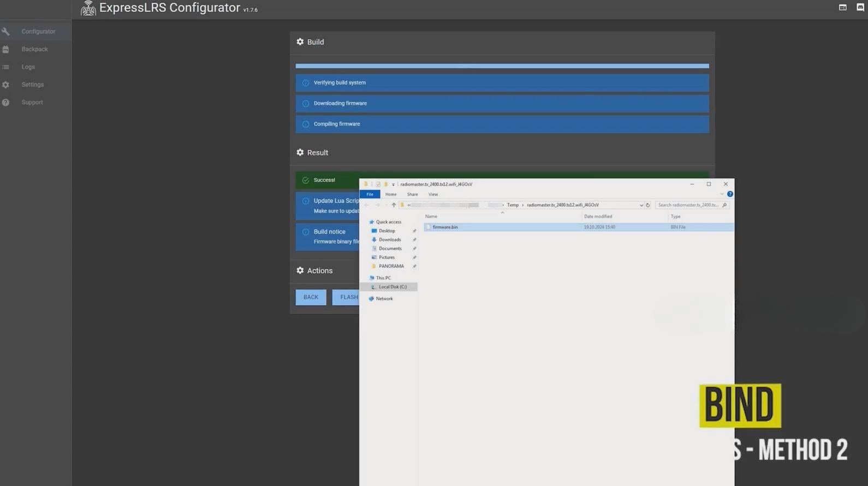Image resolution: width=868 pixels, height=486 pixels.
Task: Go up one folder level in Explorer
Action: pos(394,205)
